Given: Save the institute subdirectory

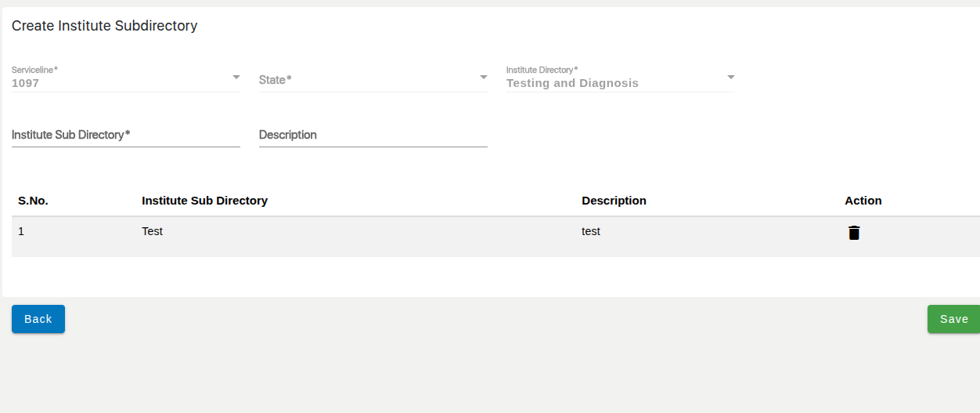Looking at the screenshot, I should pyautogui.click(x=953, y=319).
